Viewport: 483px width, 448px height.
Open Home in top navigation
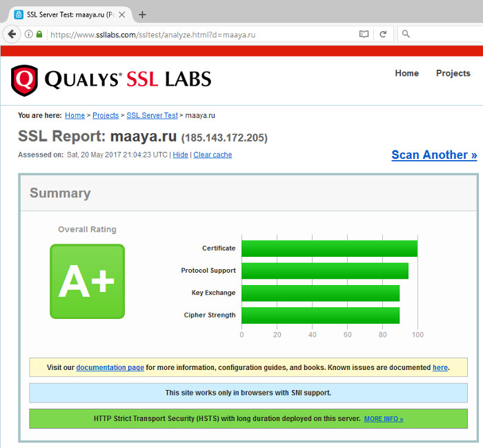[407, 73]
